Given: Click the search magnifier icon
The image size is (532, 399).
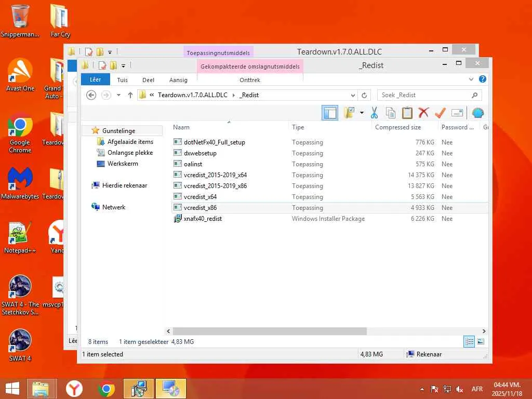Looking at the screenshot, I should tap(474, 95).
